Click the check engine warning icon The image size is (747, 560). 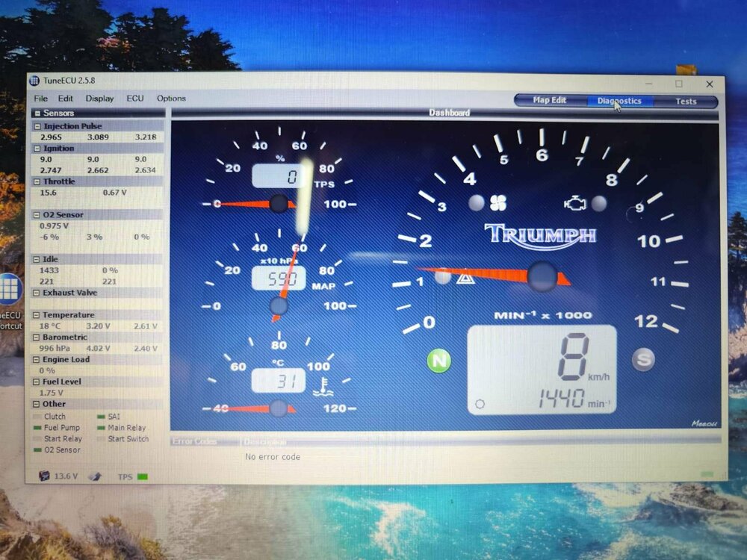tap(575, 203)
